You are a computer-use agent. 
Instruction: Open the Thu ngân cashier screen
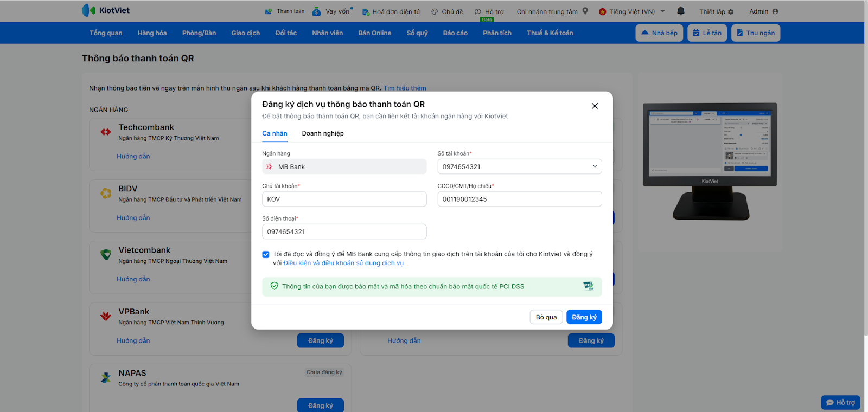click(755, 33)
